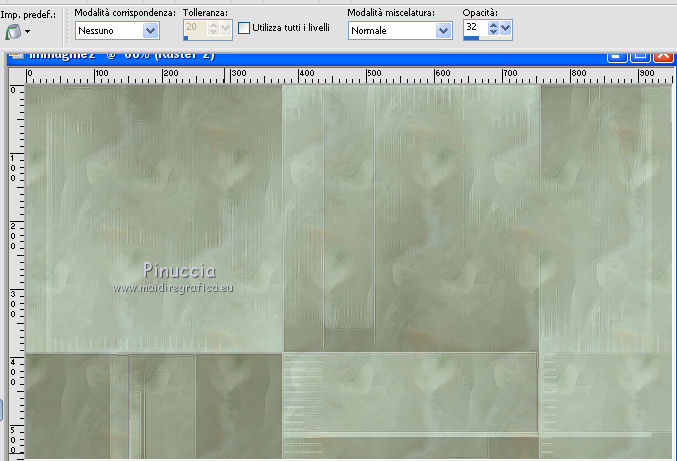Image resolution: width=677 pixels, height=461 pixels.
Task: Click the Imp. predef. label
Action: (28, 15)
